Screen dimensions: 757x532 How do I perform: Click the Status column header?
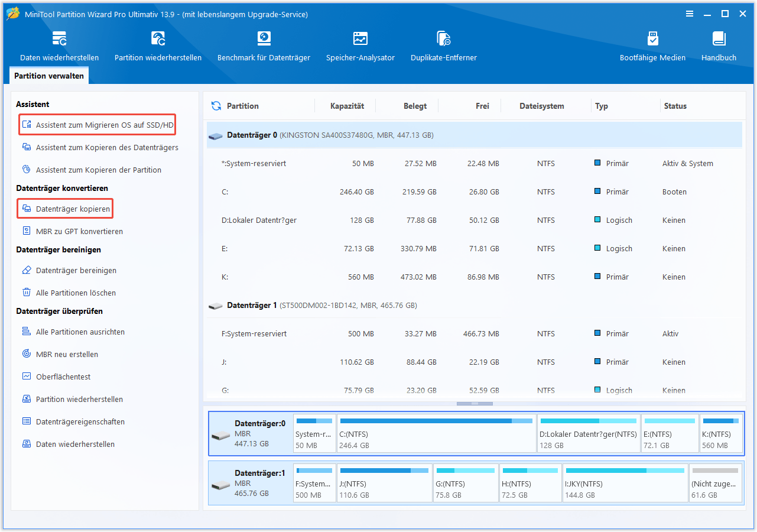[675, 106]
